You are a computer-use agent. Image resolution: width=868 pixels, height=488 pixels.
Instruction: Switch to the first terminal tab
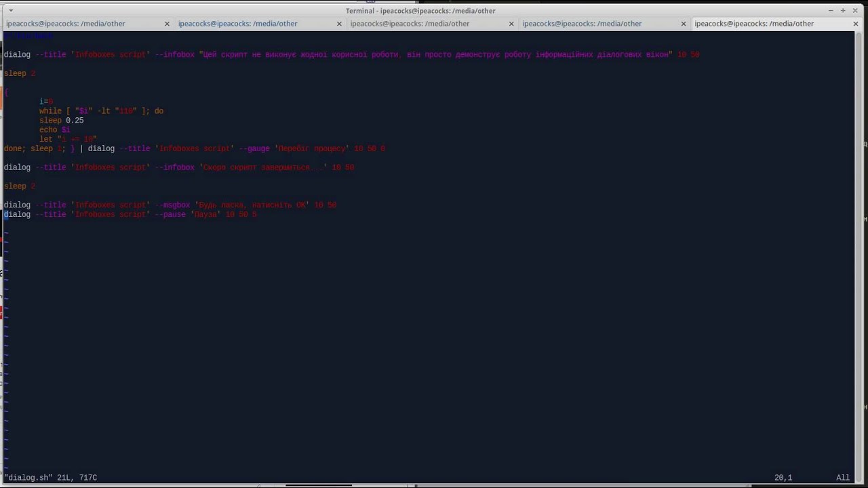click(x=66, y=23)
